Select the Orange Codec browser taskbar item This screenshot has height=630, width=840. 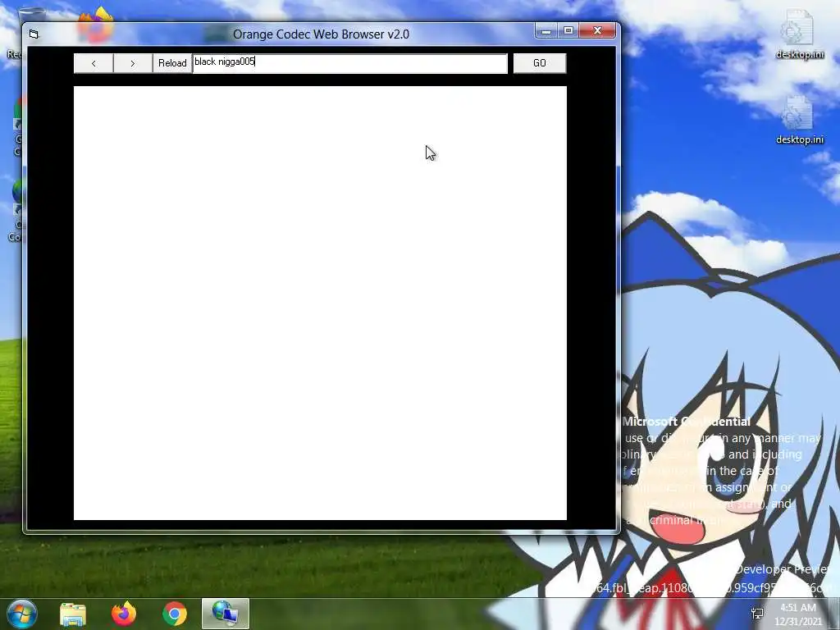coord(226,614)
